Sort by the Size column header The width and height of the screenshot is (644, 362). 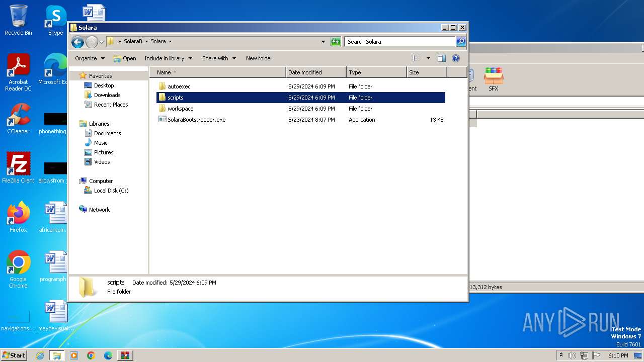coord(427,72)
